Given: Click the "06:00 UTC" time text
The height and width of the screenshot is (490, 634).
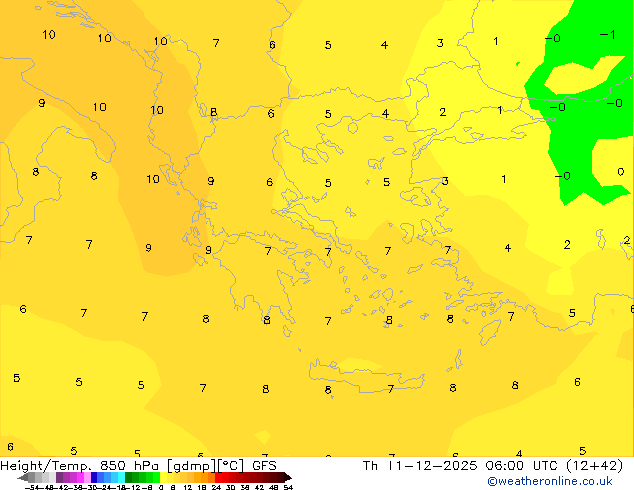Looking at the screenshot, I should (523, 466).
